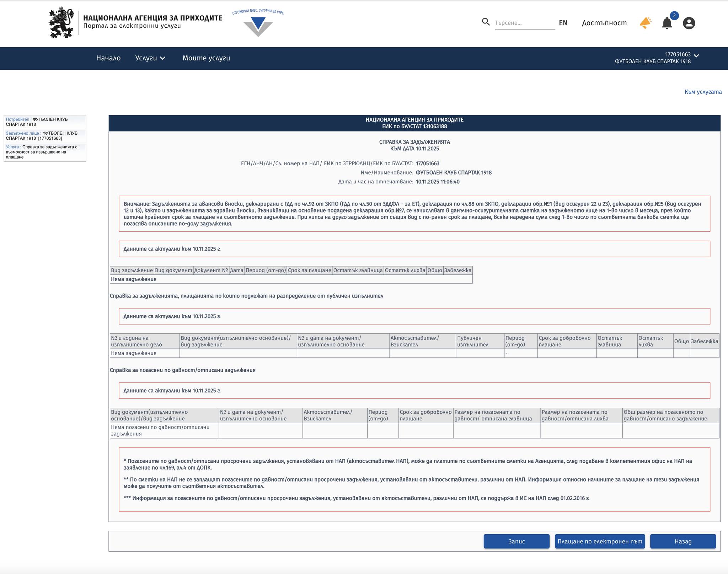Screen dimensions: 728x574
Task: Click the Назад button
Action: pyautogui.click(x=683, y=541)
